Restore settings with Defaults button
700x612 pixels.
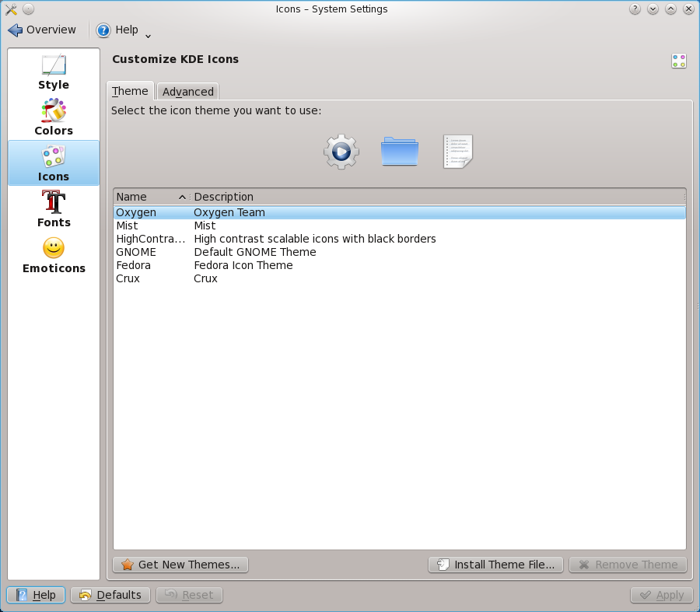click(110, 595)
